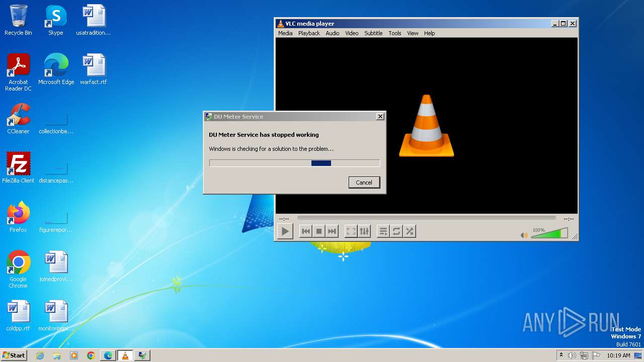Toggle VLC fullscreen mode
The height and width of the screenshot is (362, 644).
click(x=351, y=231)
